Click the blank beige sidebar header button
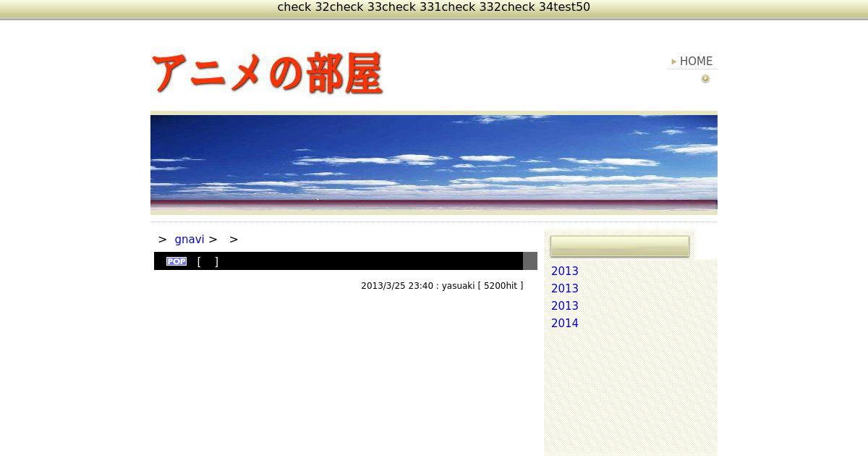The width and height of the screenshot is (868, 456). coord(620,246)
